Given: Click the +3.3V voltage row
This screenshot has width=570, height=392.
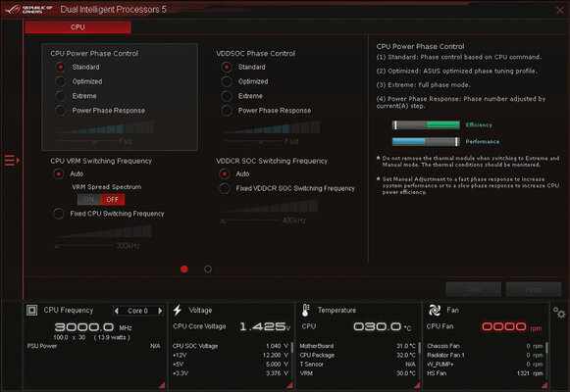Looking at the screenshot, I should 231,373.
